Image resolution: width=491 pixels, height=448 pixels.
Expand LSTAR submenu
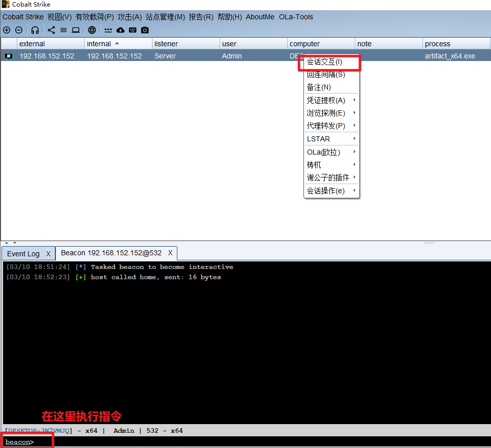[x=331, y=139]
